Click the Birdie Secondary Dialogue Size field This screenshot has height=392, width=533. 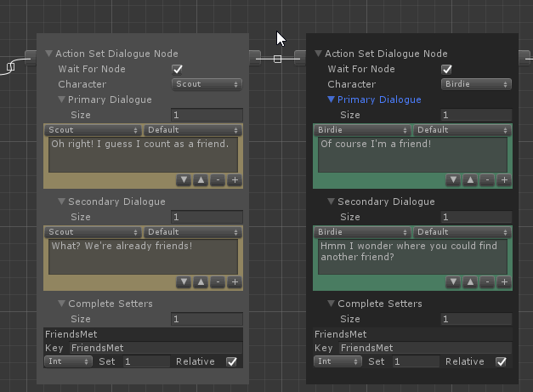click(476, 217)
